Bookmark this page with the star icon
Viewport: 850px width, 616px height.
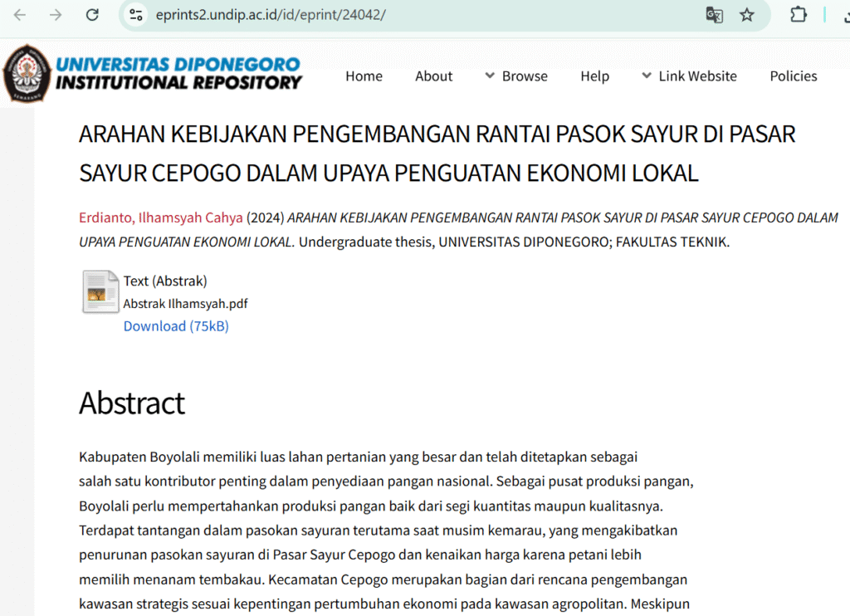tap(747, 15)
